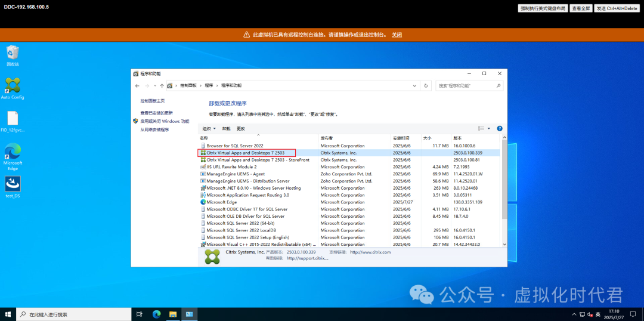The width and height of the screenshot is (644, 321).
Task: Open File Explorer from the taskbar
Action: [172, 314]
